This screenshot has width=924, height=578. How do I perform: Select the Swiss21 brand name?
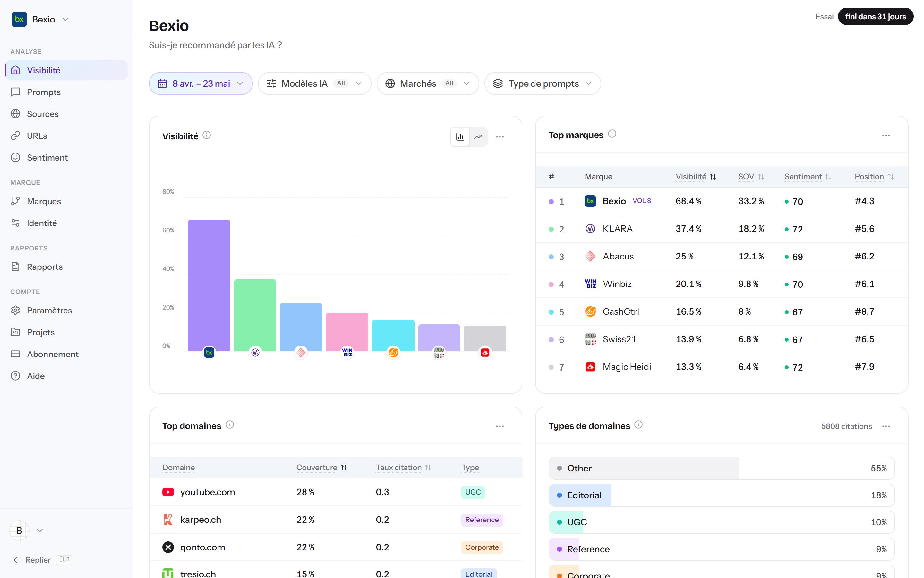tap(619, 339)
